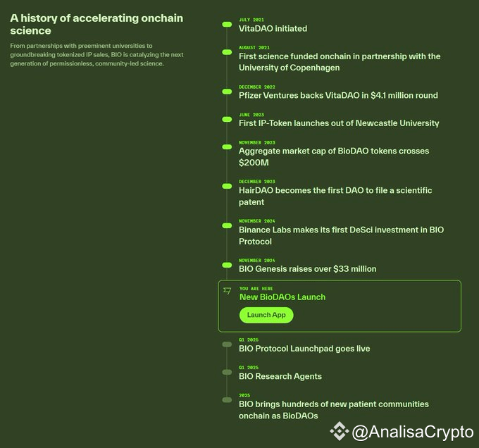Click the Launch App button
The image size is (479, 448).
coord(266,315)
